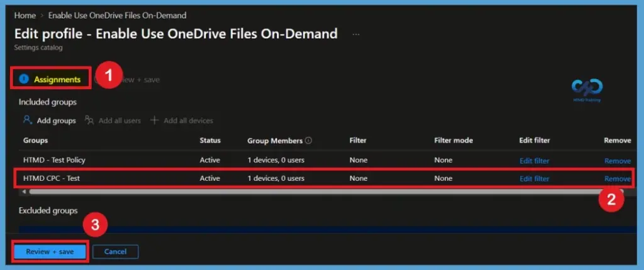644x270 pixels.
Task: Click the Add groups person icon
Action: (27, 120)
